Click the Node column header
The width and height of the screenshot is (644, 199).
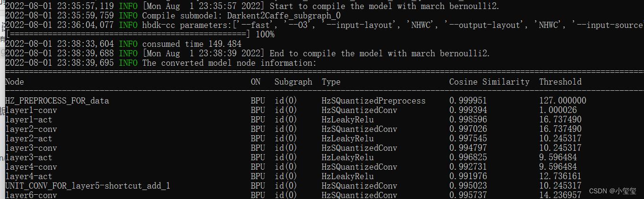click(x=15, y=82)
